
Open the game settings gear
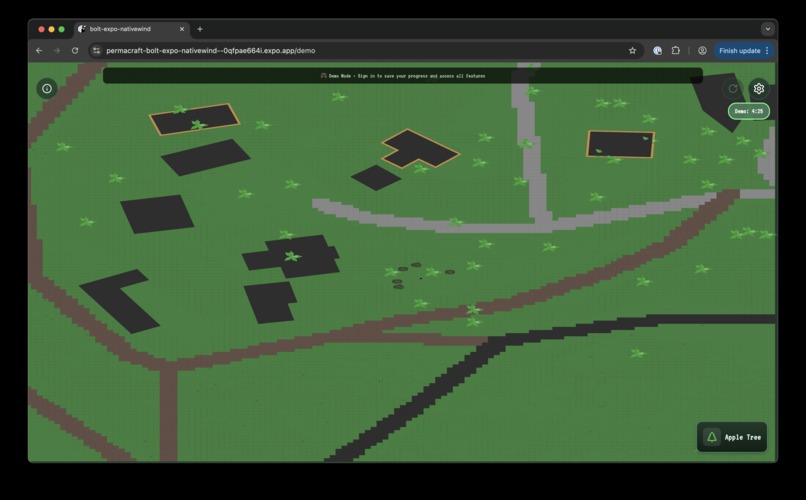coord(759,88)
